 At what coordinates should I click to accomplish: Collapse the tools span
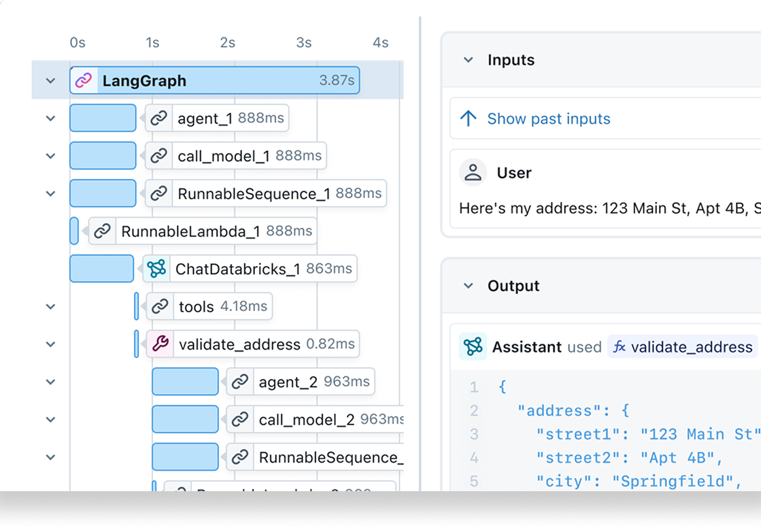[50, 306]
